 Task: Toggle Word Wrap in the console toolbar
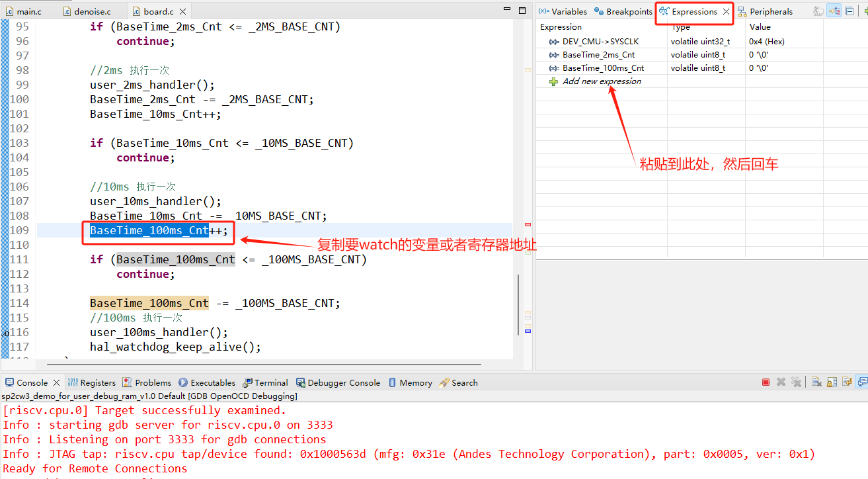(x=847, y=382)
